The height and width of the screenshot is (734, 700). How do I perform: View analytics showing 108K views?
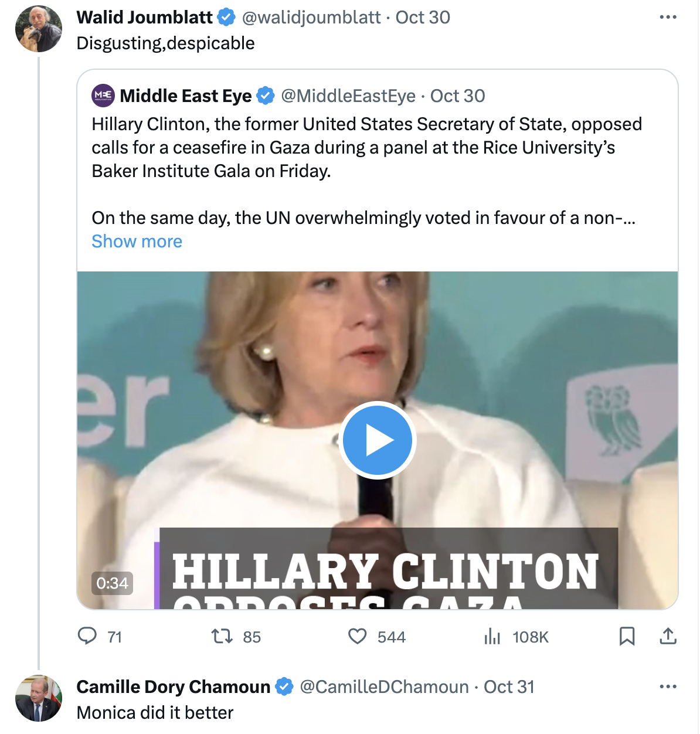click(x=492, y=636)
